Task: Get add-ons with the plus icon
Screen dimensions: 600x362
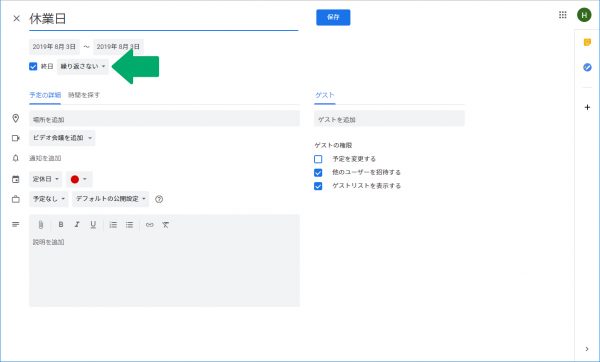Action: 587,107
